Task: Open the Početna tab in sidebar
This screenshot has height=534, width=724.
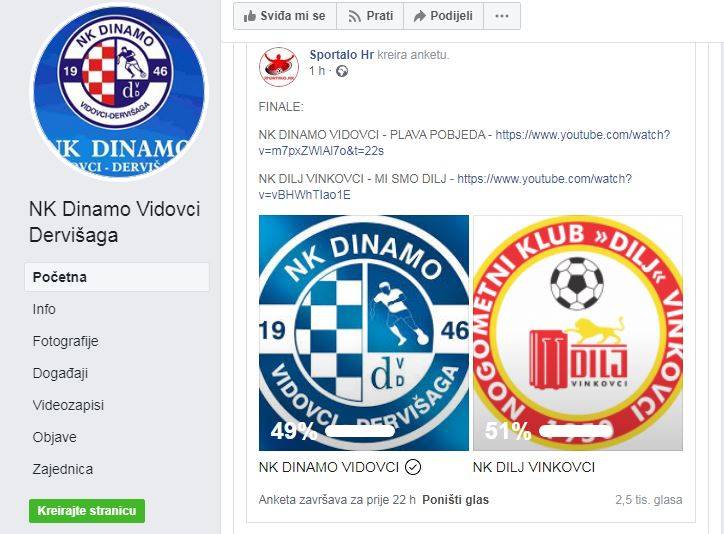Action: pyautogui.click(x=117, y=277)
